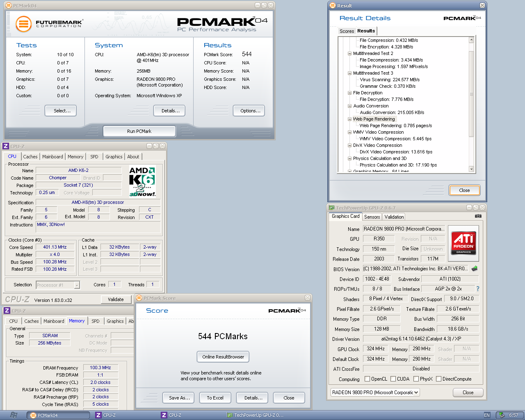Collapse the File Decryption tree node

[349, 93]
